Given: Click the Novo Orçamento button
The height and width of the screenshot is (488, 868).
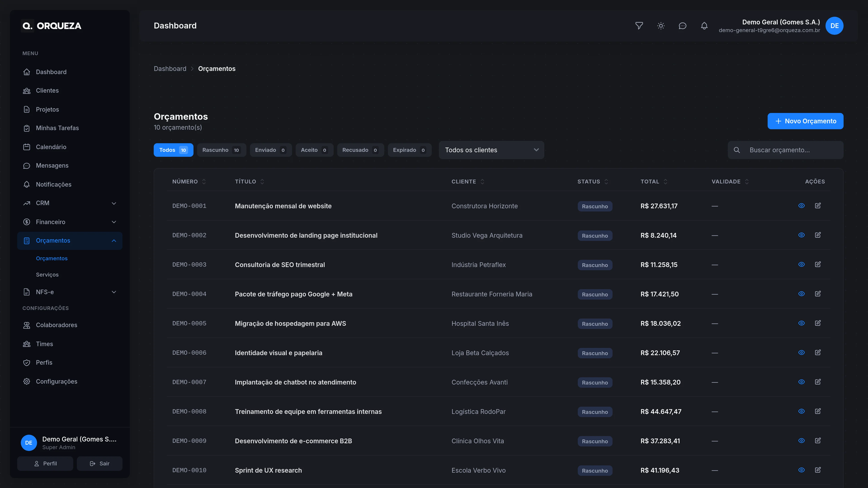Looking at the screenshot, I should tap(805, 121).
